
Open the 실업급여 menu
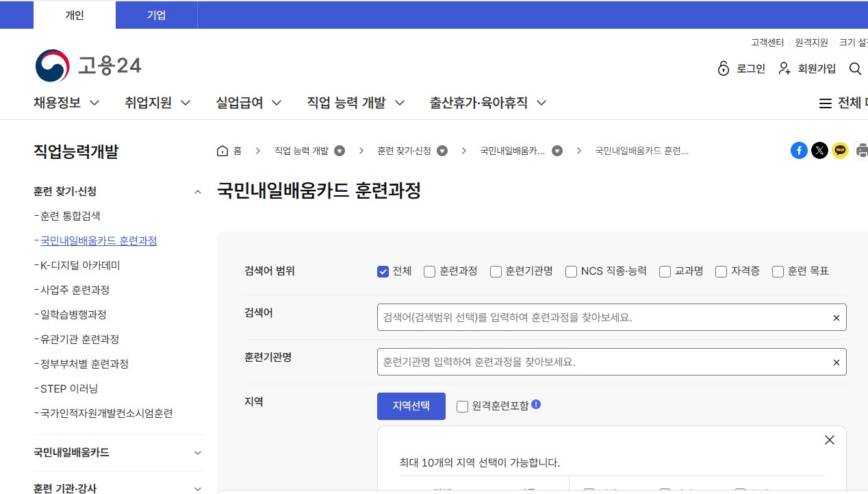(x=248, y=103)
